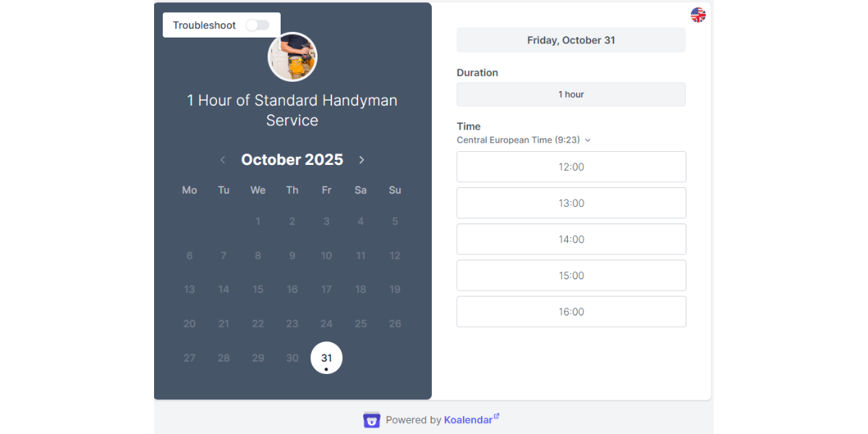
Task: Toggle the Troubleshoot switch
Action: coord(258,25)
